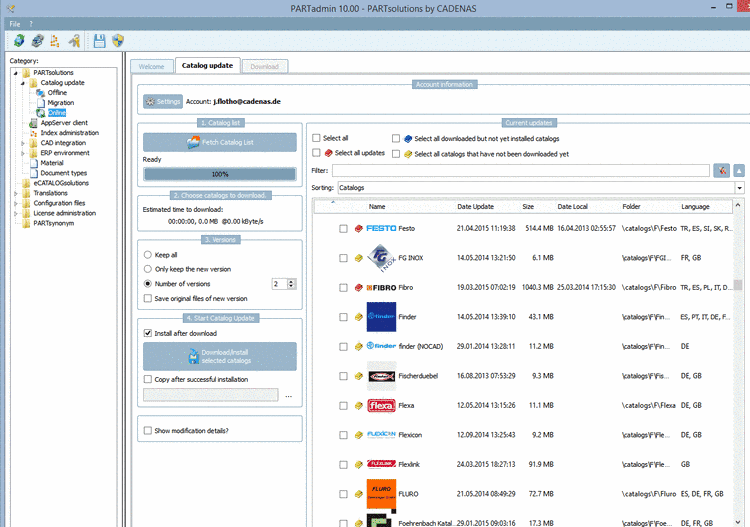Tick the FLURO catalog checkbox

(x=343, y=494)
